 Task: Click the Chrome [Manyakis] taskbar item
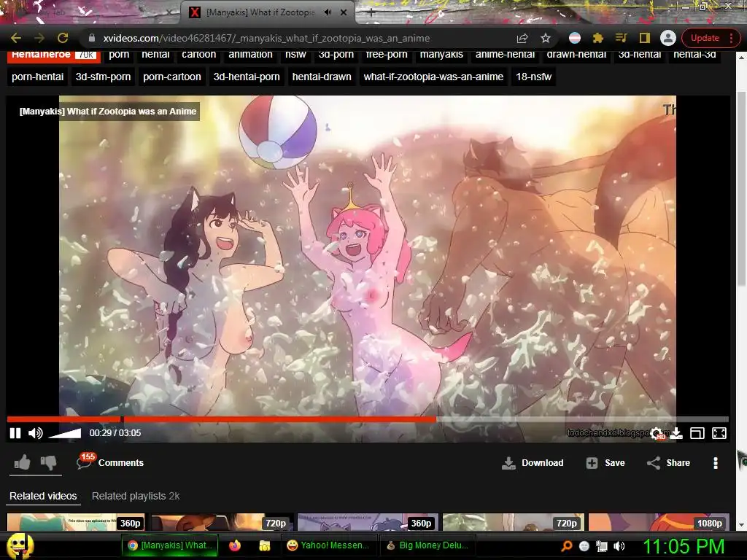point(169,545)
